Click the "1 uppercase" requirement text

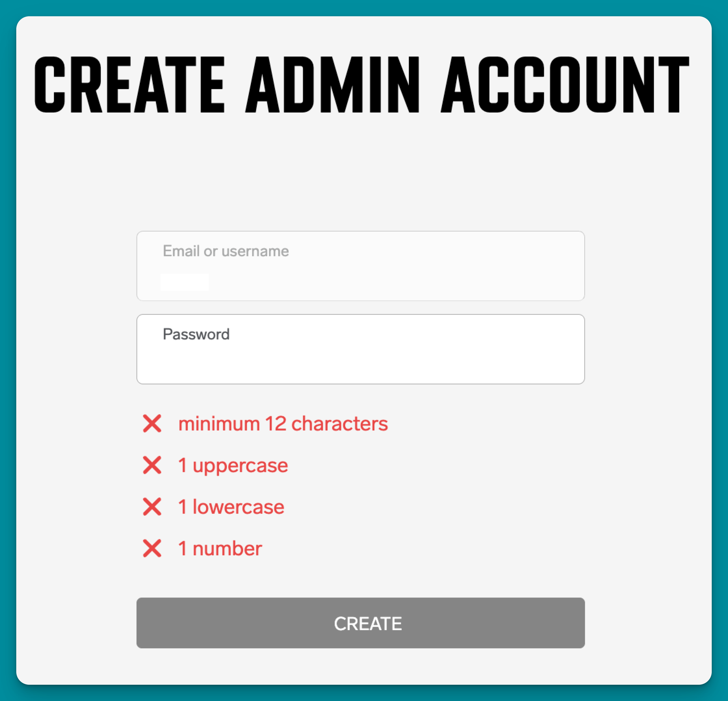[233, 465]
